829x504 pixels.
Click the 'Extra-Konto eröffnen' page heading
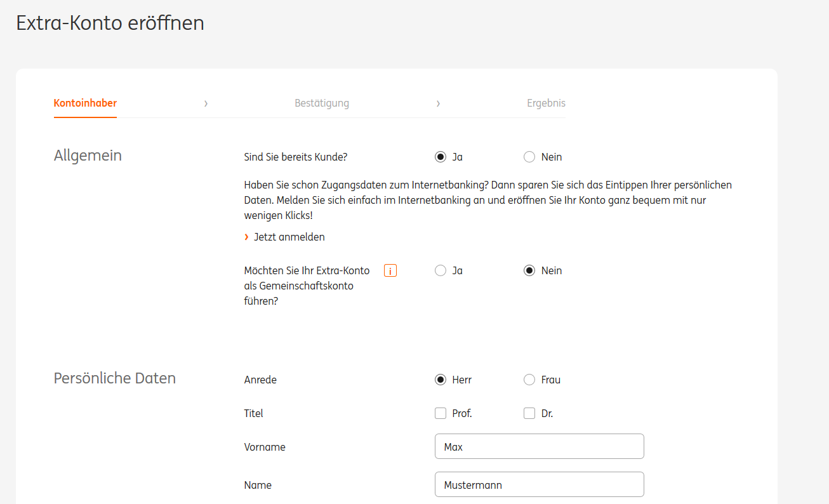coord(110,23)
